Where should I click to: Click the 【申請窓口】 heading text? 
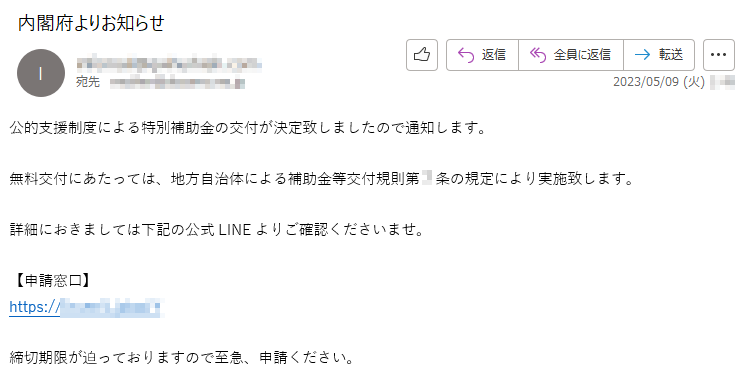coord(51,281)
